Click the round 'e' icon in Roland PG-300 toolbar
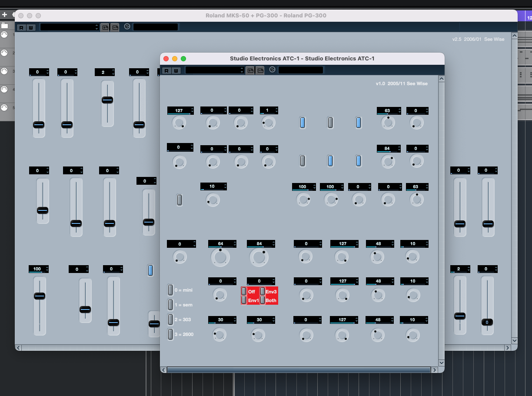The height and width of the screenshot is (396, 532). [127, 27]
